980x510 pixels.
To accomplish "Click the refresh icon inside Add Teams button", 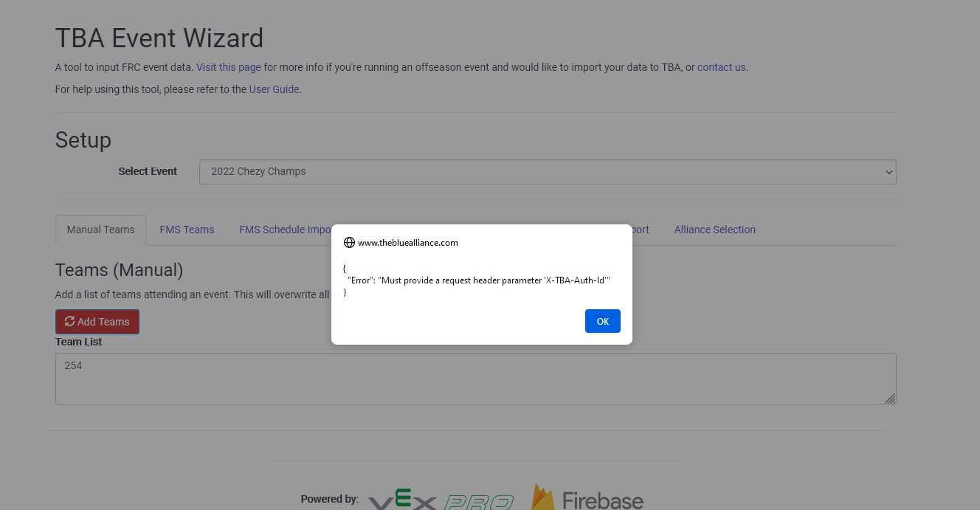I will coord(69,321).
